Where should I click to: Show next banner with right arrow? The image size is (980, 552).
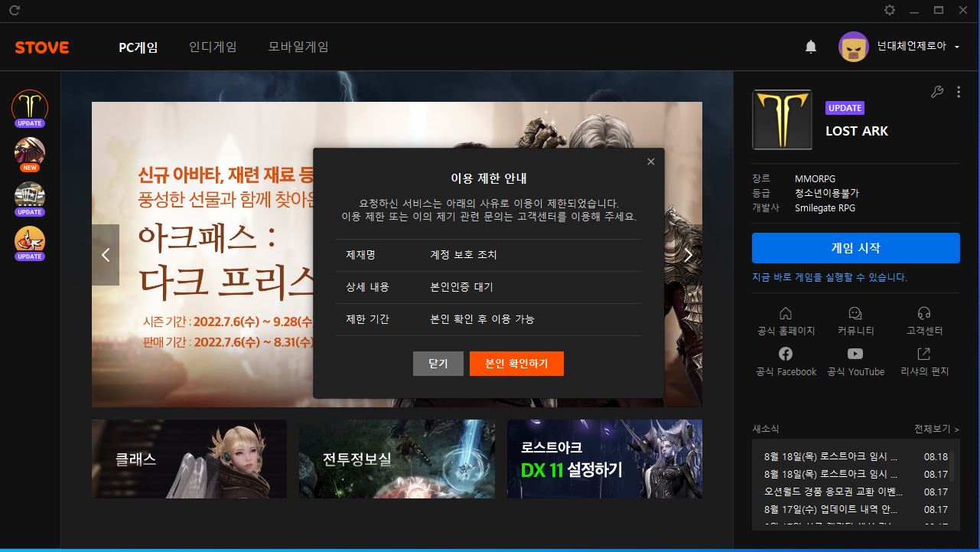688,255
